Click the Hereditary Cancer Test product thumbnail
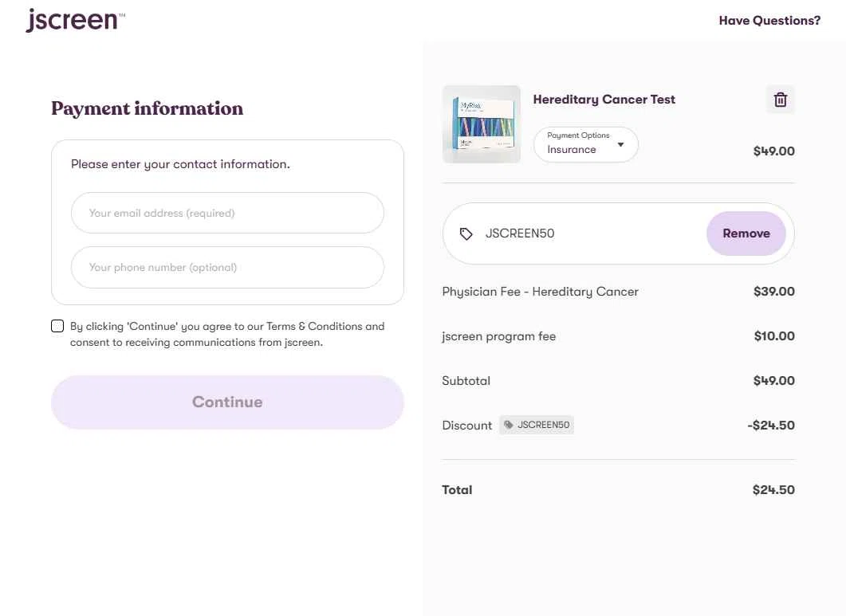Viewport: 846px width, 616px height. (482, 124)
